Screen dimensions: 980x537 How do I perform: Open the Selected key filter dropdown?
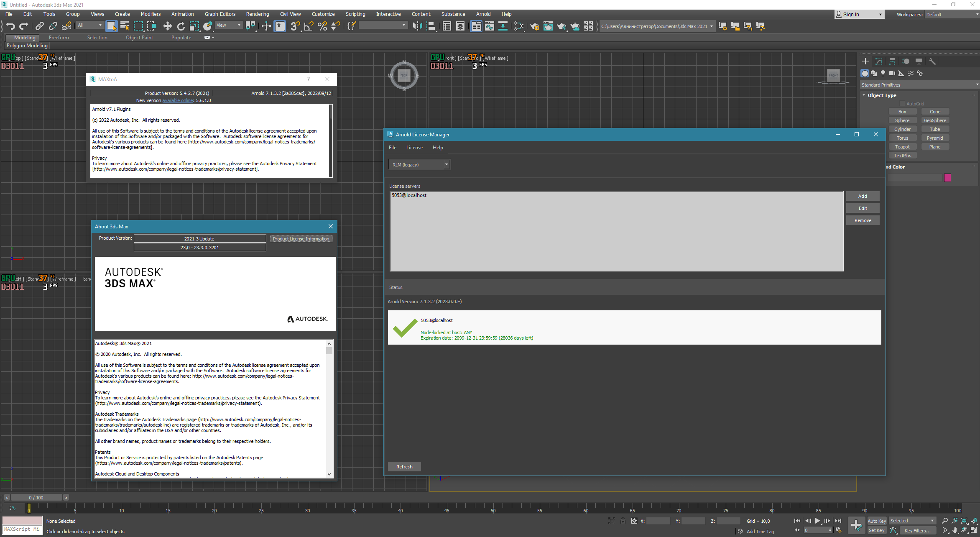912,520
